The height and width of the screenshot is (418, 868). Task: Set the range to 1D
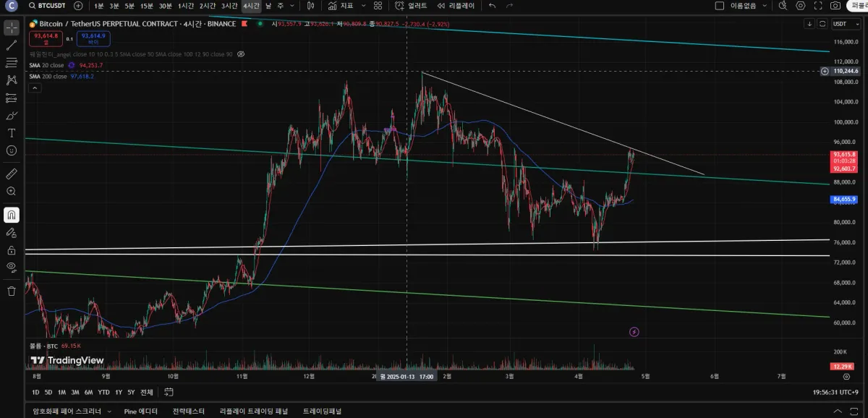(35, 392)
